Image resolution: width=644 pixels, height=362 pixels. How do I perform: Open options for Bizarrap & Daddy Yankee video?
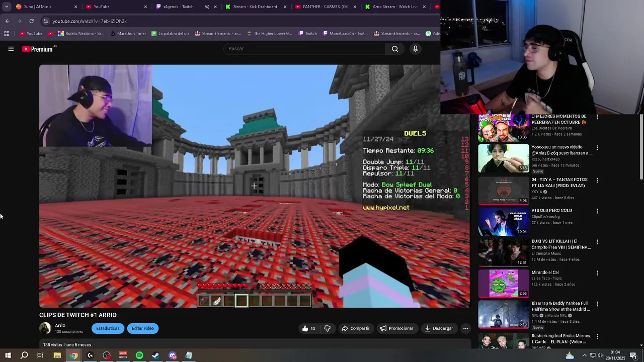pos(597,304)
